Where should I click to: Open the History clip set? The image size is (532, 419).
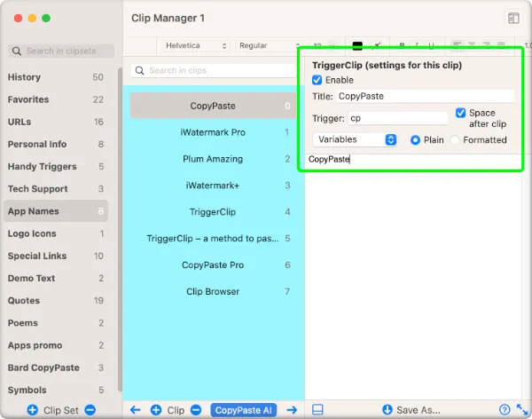pyautogui.click(x=56, y=77)
